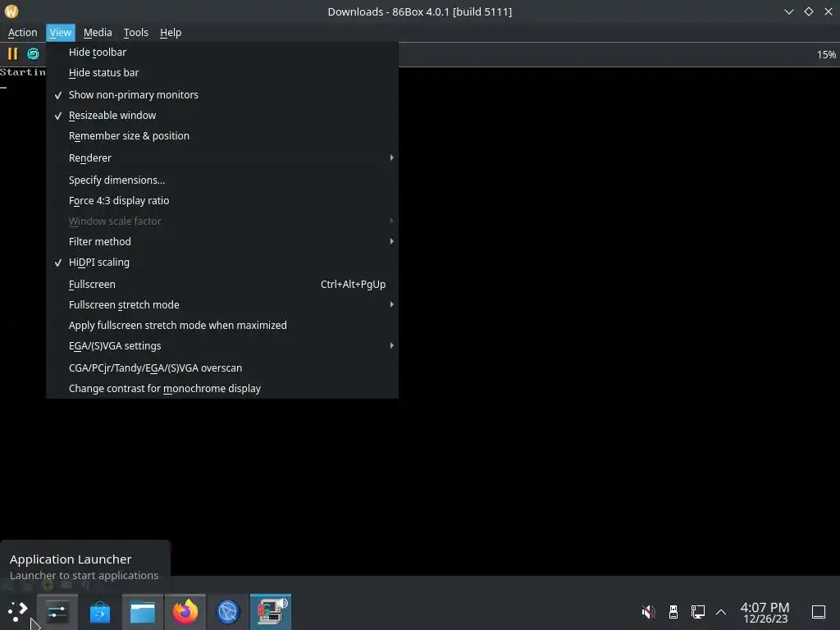Click the teal hard reset toolbar icon

point(33,54)
